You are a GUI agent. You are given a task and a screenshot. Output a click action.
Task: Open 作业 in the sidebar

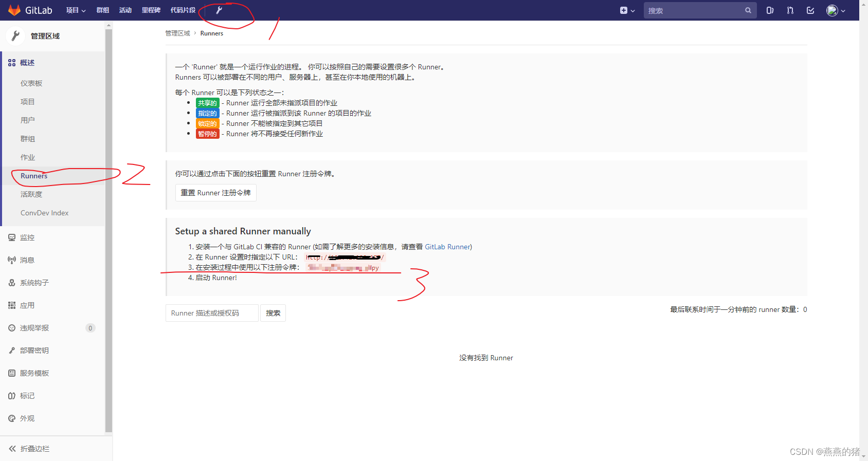click(x=27, y=157)
